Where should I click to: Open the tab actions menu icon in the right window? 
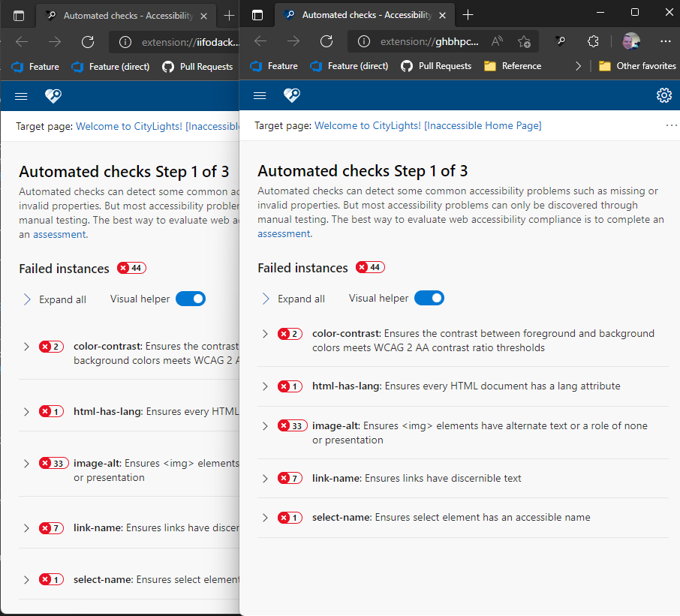[257, 15]
